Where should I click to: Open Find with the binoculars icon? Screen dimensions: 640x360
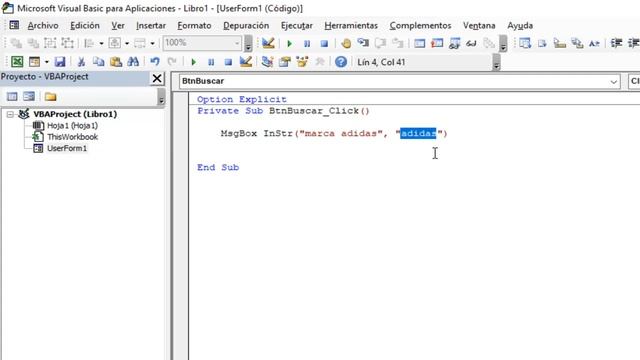point(133,62)
